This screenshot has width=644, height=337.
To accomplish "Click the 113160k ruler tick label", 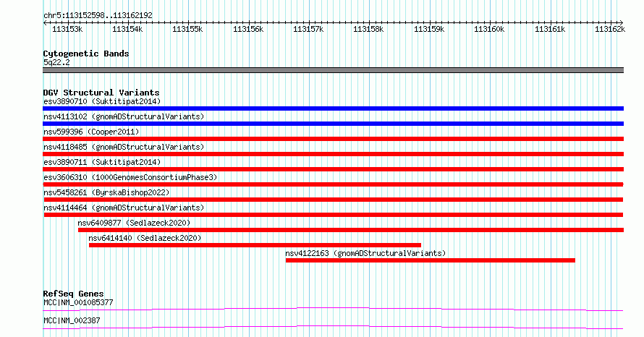I will tap(489, 29).
